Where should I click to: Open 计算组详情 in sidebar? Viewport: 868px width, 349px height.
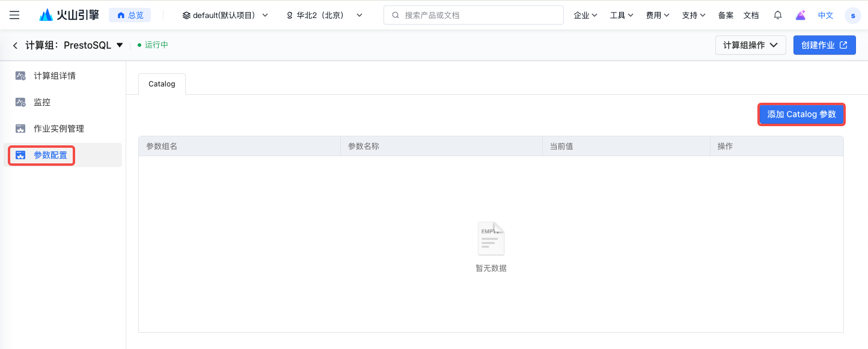click(63, 76)
